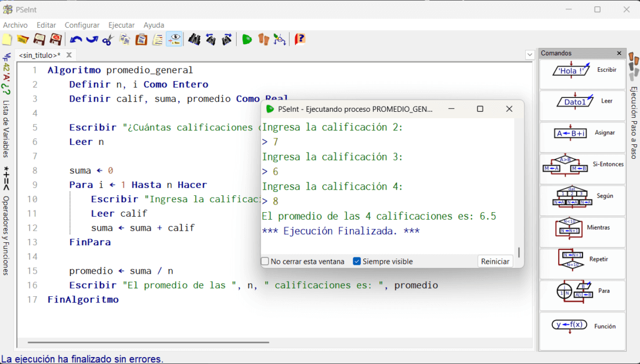
Task: Open the Help question mark icon
Action: tap(299, 39)
